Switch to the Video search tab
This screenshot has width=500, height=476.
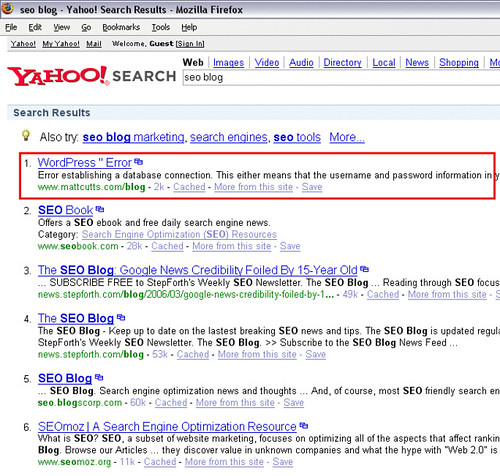267,62
